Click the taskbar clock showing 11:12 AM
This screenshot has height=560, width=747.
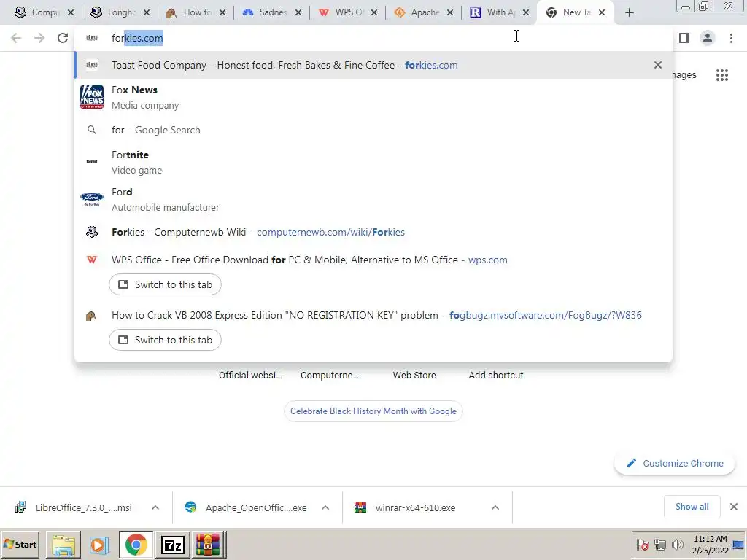(x=711, y=545)
